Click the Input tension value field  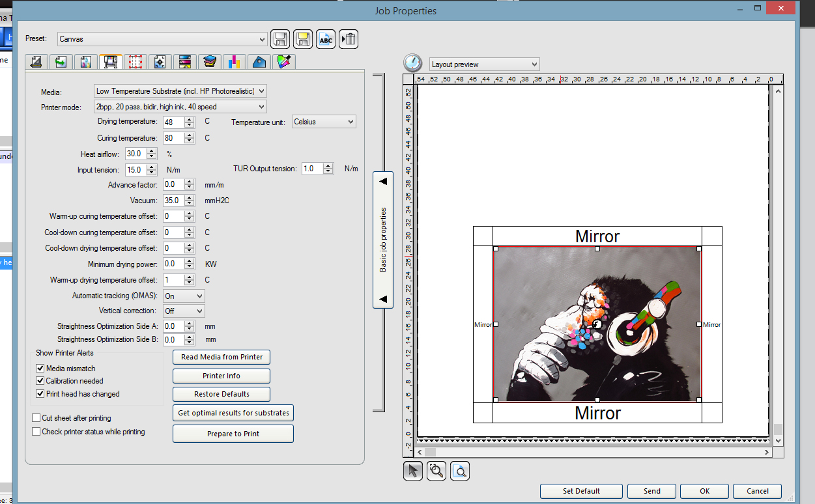[x=136, y=170]
